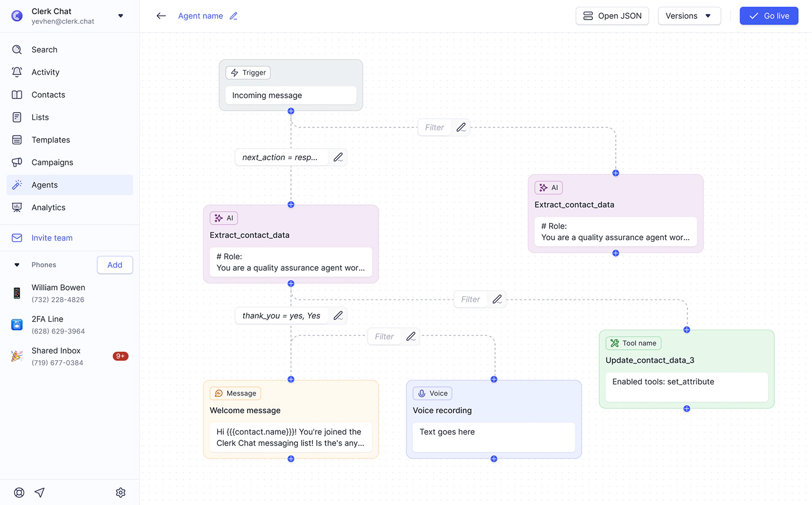Open the Templates page
The width and height of the screenshot is (812, 505).
coord(51,140)
